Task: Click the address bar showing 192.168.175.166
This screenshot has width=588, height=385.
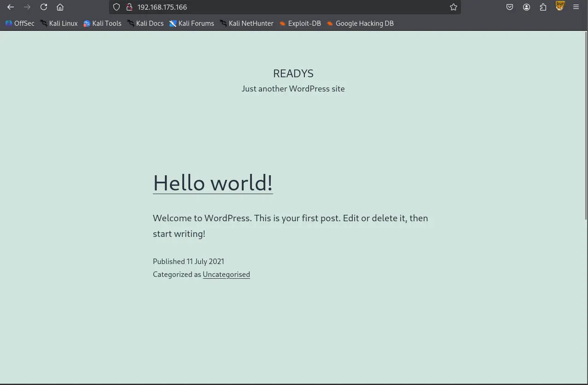Action: 276,7
